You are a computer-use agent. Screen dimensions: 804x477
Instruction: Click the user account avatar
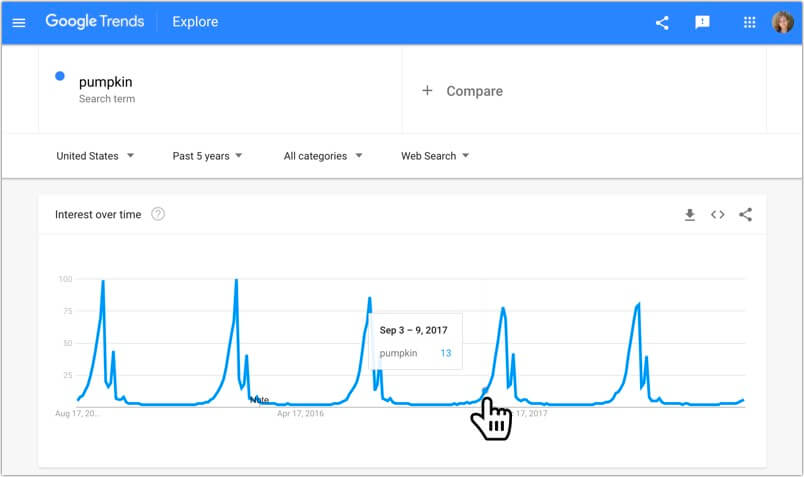click(x=782, y=22)
